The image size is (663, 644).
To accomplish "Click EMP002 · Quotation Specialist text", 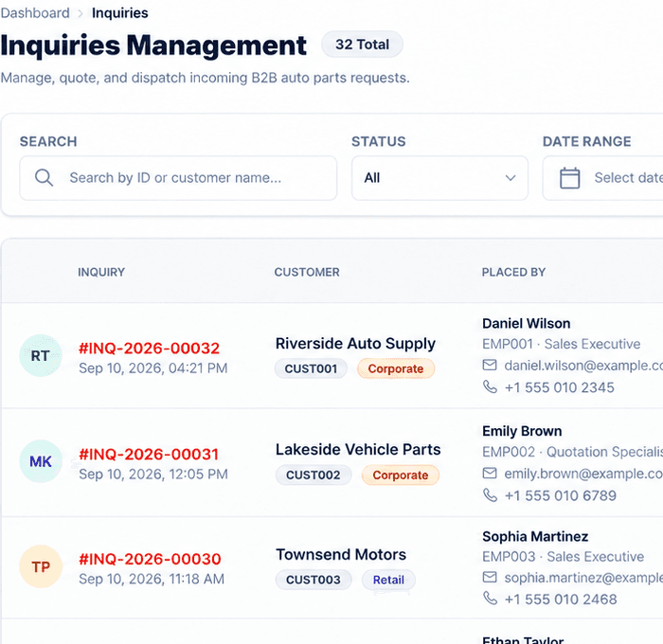I will [x=572, y=452].
